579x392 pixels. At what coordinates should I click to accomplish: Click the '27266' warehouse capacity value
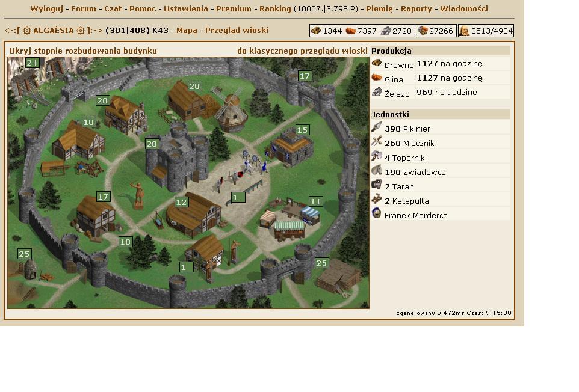441,31
